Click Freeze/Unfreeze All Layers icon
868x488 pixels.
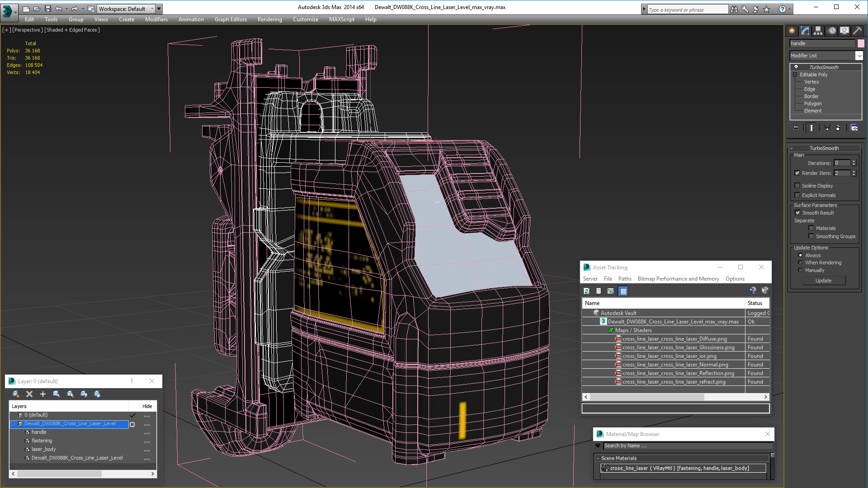[97, 394]
